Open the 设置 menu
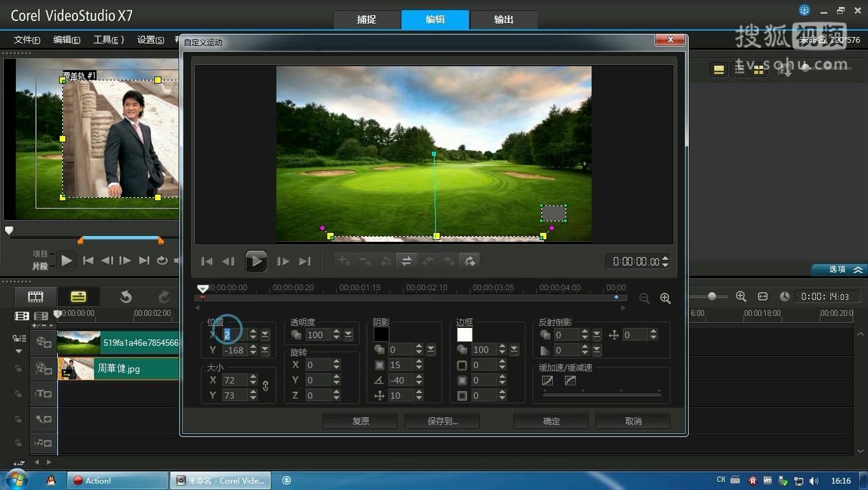This screenshot has height=490, width=868. [x=151, y=40]
